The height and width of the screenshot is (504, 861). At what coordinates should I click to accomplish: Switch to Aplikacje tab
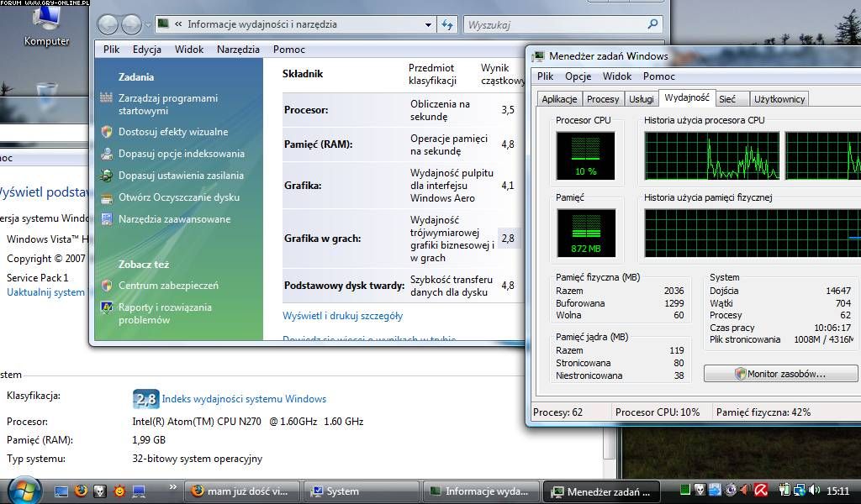(x=559, y=99)
